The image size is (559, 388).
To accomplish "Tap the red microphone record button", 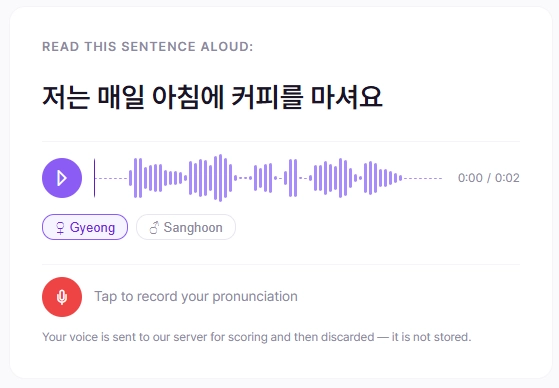I will click(62, 297).
